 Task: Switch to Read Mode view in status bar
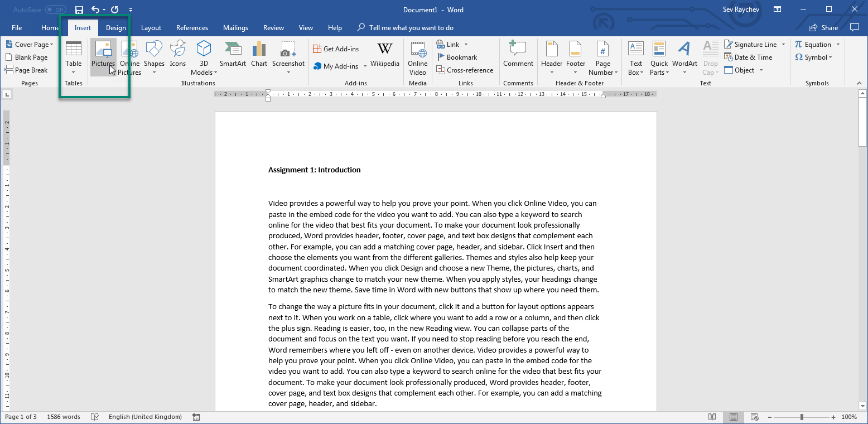click(712, 417)
